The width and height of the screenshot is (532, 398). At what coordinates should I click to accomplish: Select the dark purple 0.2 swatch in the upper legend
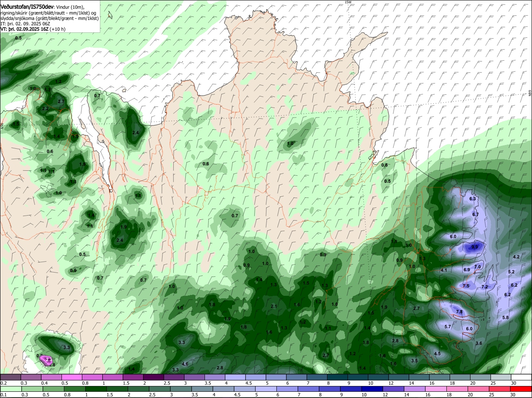[10, 377]
